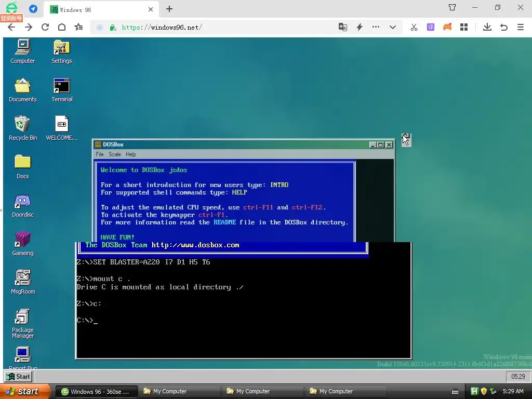Click the orange game controller icon
This screenshot has height=399, width=532.
447,27
